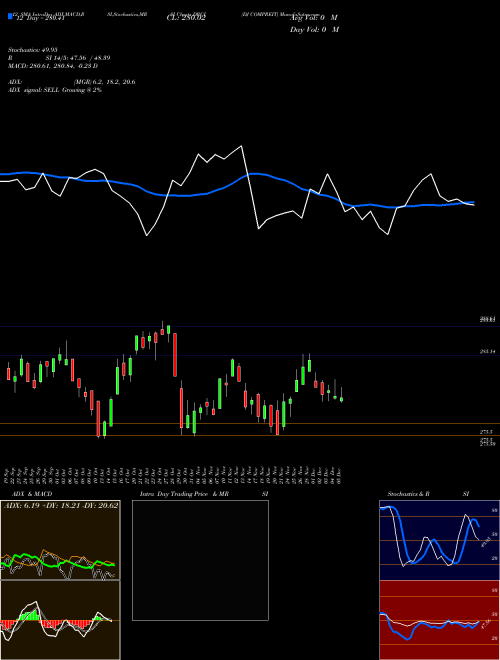Screen dimensions: 500x660
Task: Click the 'Stochastics & R' panel title
Action: (408, 494)
